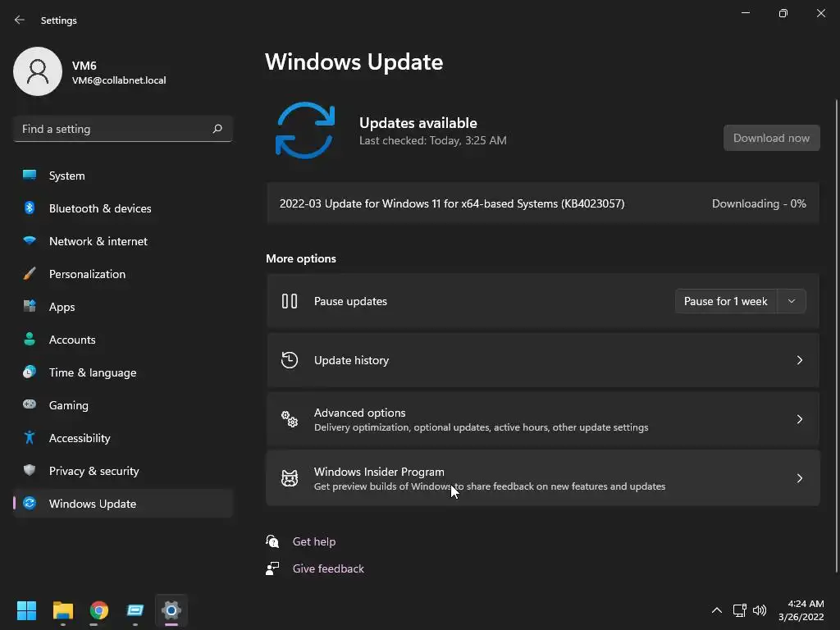Click the Pause for 1 week button
The height and width of the screenshot is (630, 840).
(726, 301)
